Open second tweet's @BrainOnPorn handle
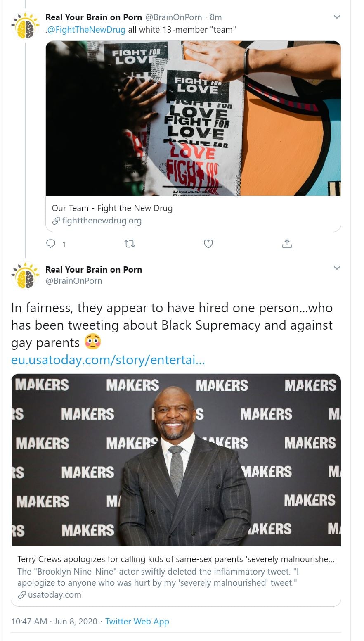 click(73, 281)
